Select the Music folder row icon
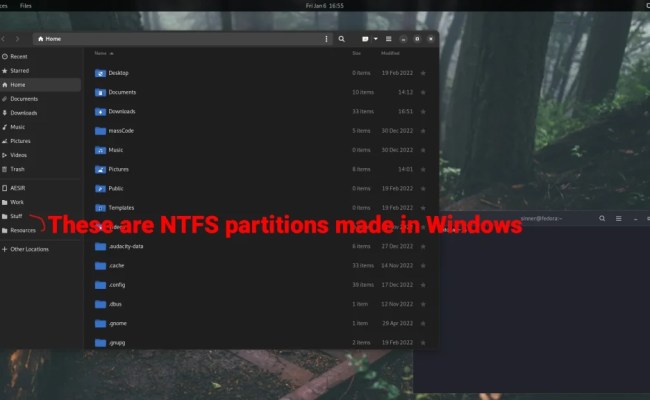Screen dimensions: 650x400 (100, 150)
